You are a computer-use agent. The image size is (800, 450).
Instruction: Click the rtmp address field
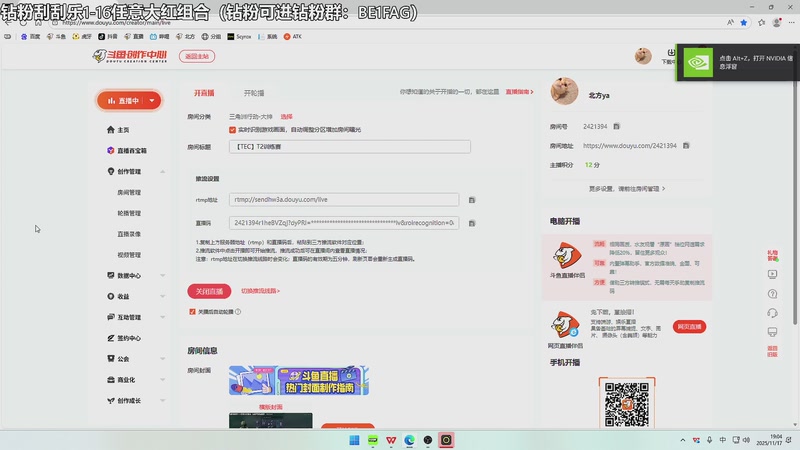[x=344, y=199]
